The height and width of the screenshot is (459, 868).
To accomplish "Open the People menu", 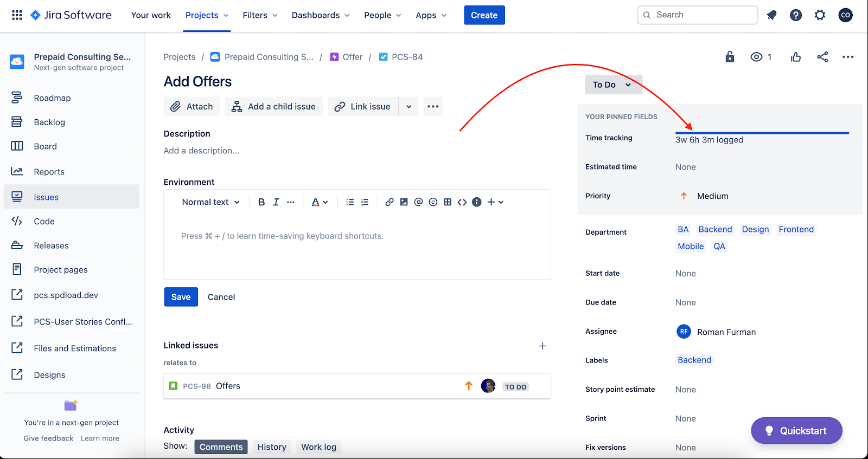I will [382, 15].
